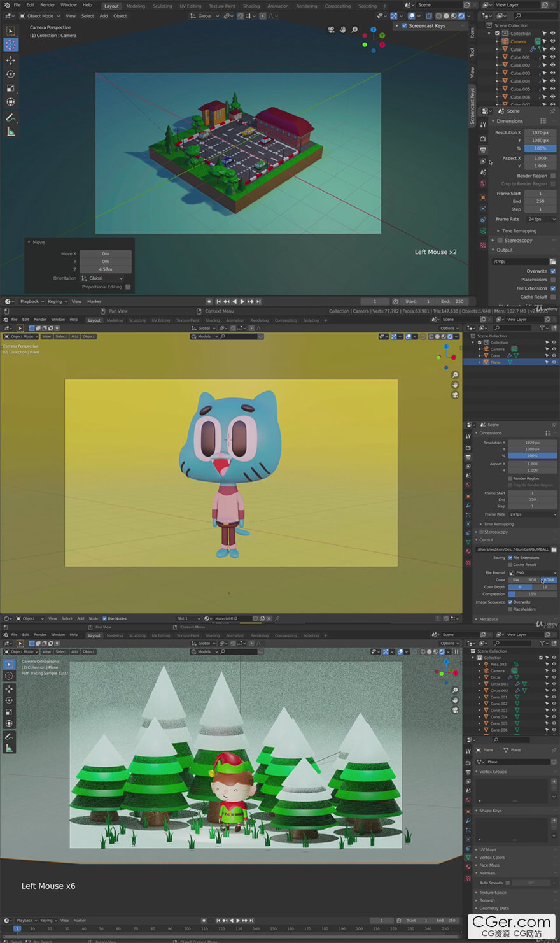
Task: Select RGB color mode in the middle window
Action: [x=532, y=580]
